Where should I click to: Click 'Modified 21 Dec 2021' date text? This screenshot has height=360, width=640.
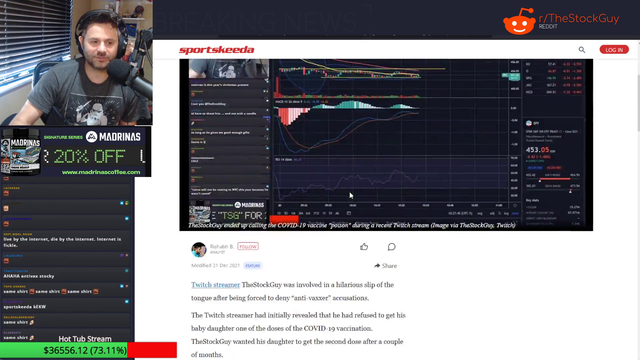pyautogui.click(x=216, y=266)
